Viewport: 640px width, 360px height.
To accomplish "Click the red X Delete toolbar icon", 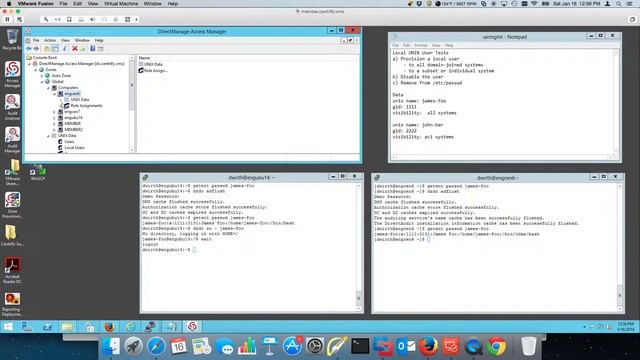I will click(x=75, y=49).
